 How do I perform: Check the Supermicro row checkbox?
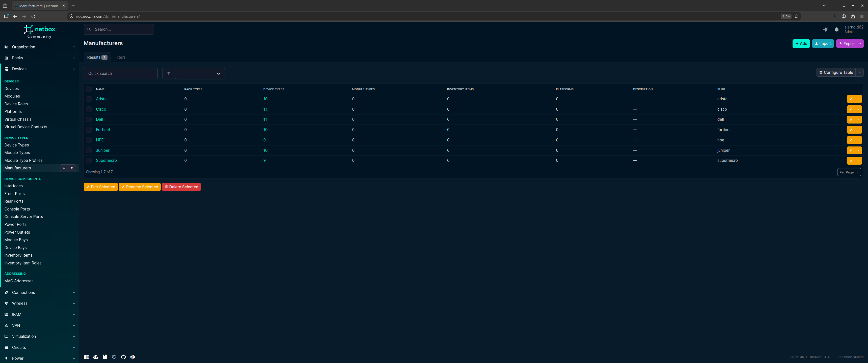[89, 161]
